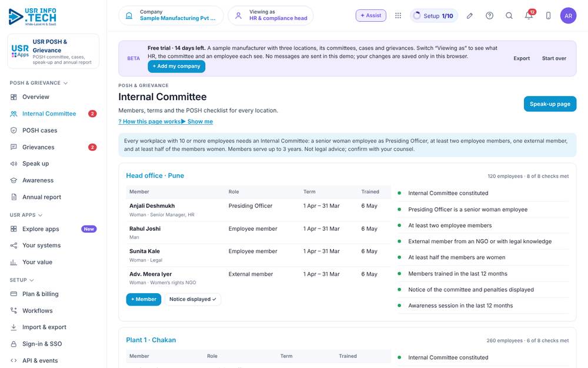588x368 pixels.
Task: Click the Anjali Deshmukh member row
Action: click(x=258, y=210)
